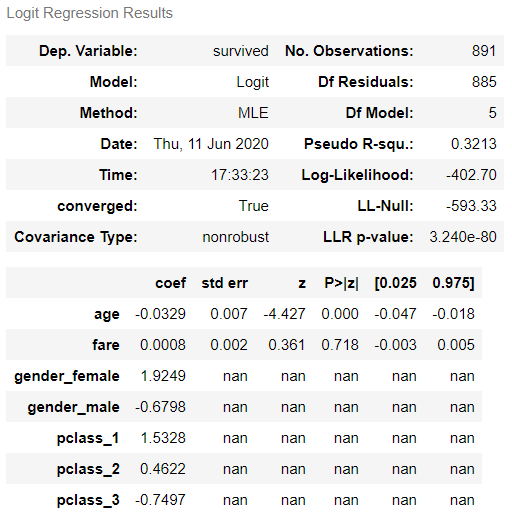Click the 'z' column header
The image size is (512, 513).
coord(302,284)
